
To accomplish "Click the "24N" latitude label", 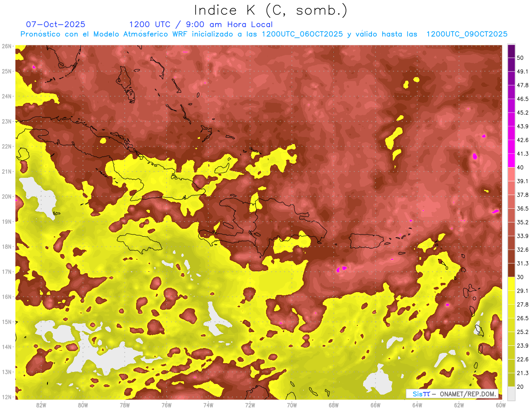I will click(x=6, y=96).
